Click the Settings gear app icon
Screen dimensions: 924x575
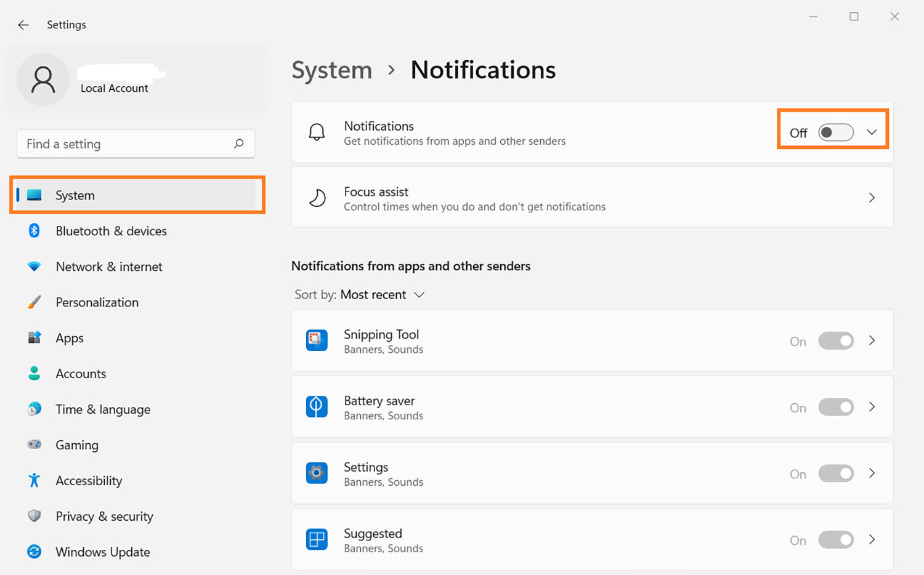pyautogui.click(x=317, y=473)
